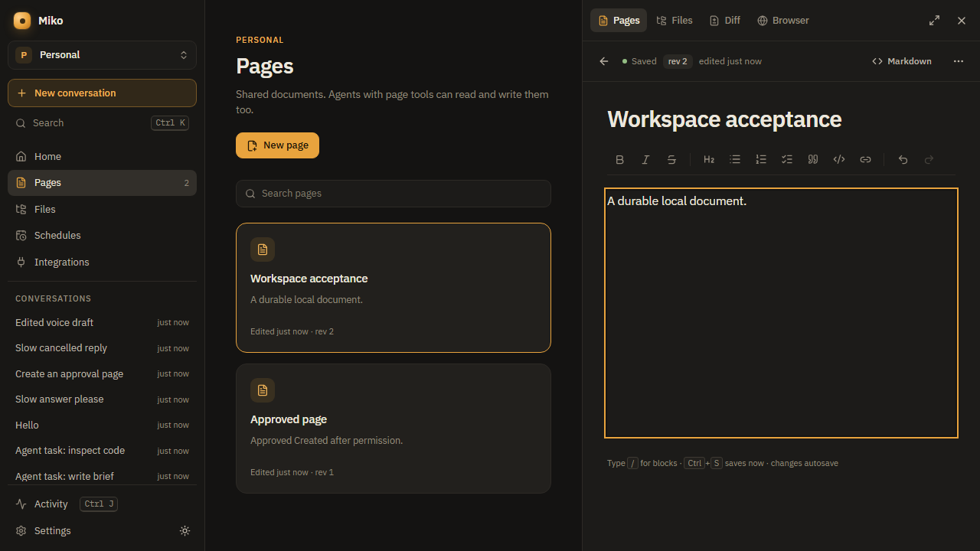Click the Search pages field
This screenshot has width=980, height=551.
click(394, 194)
